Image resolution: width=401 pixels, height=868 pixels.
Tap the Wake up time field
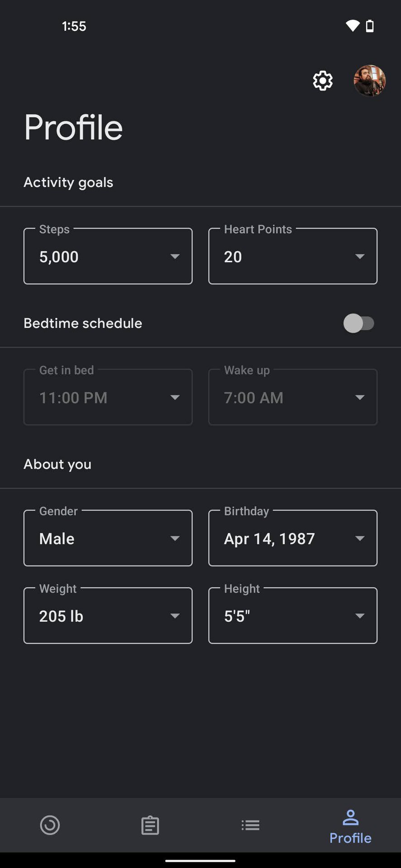point(292,397)
